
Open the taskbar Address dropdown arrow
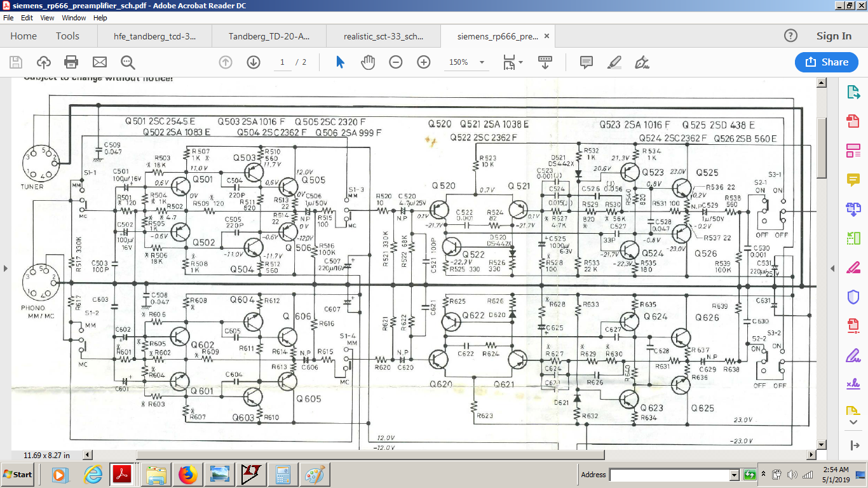735,475
